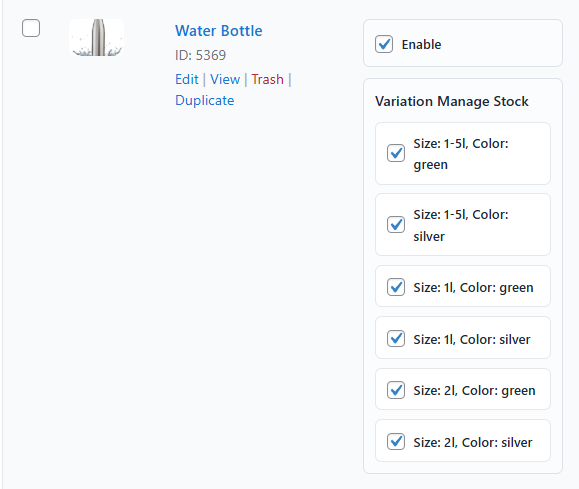
Task: Click the Enable label text
Action: tap(421, 44)
